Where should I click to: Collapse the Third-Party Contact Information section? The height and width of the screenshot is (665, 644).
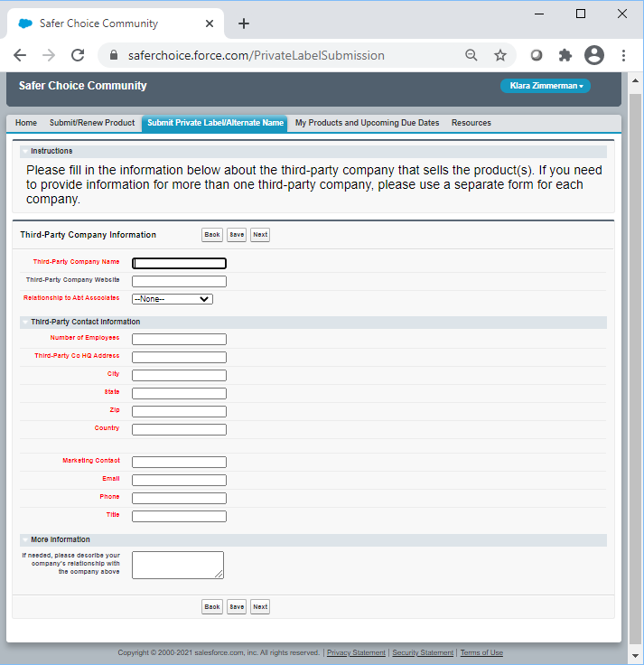click(24, 323)
